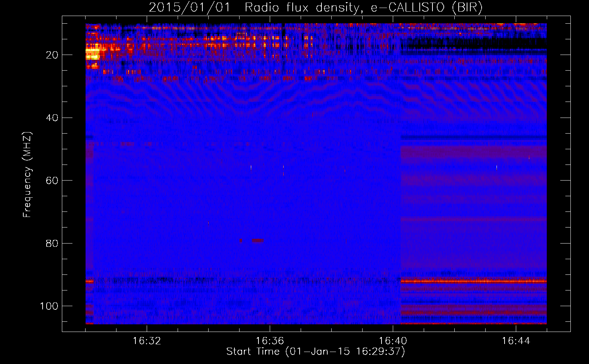Click the 40 frequency tick label
The width and height of the screenshot is (589, 364).
click(52, 118)
